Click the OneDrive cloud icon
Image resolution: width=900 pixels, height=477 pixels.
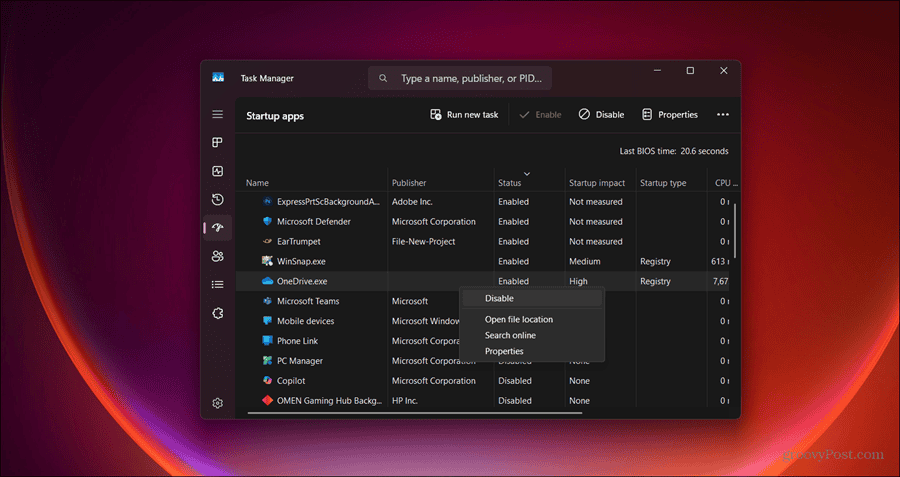pyautogui.click(x=267, y=281)
